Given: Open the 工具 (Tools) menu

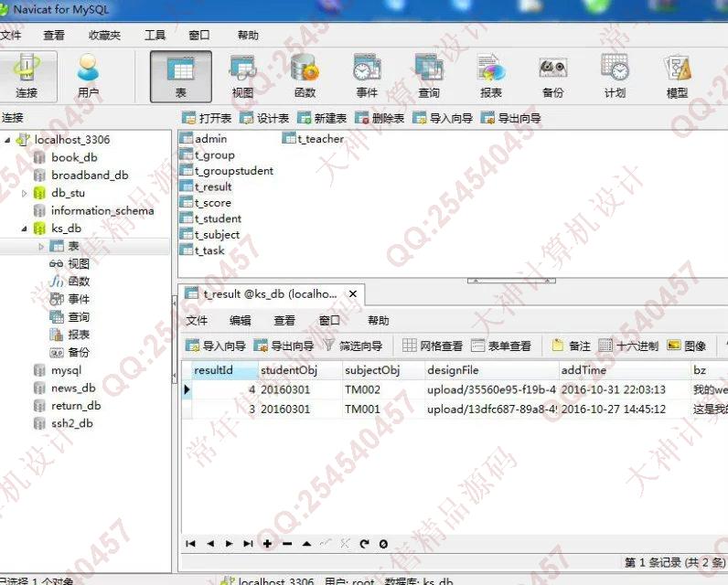Looking at the screenshot, I should tap(155, 36).
